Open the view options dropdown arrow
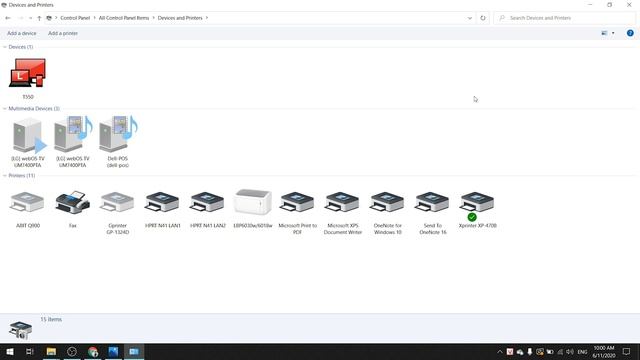Screen dimensions: 640x360 tap(613, 33)
